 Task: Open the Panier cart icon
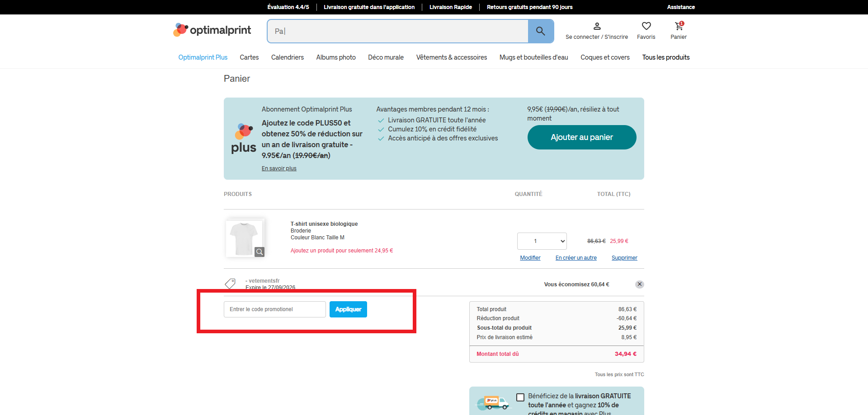[679, 26]
